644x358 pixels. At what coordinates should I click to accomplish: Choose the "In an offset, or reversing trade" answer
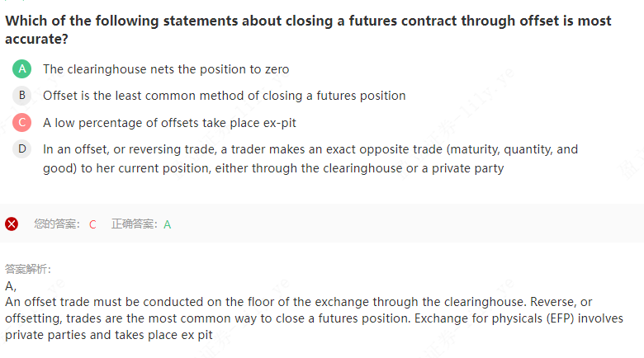[x=310, y=158]
